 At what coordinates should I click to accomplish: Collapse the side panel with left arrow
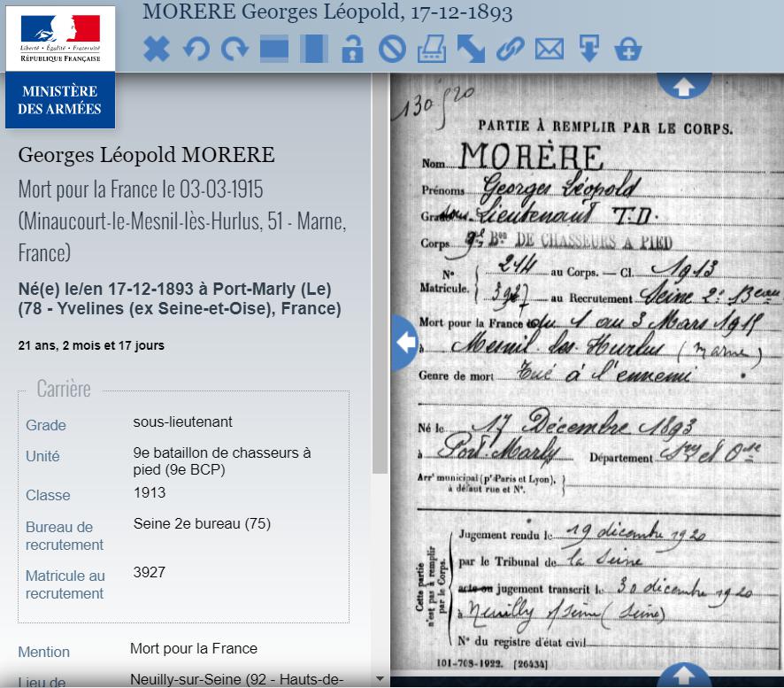click(x=405, y=343)
